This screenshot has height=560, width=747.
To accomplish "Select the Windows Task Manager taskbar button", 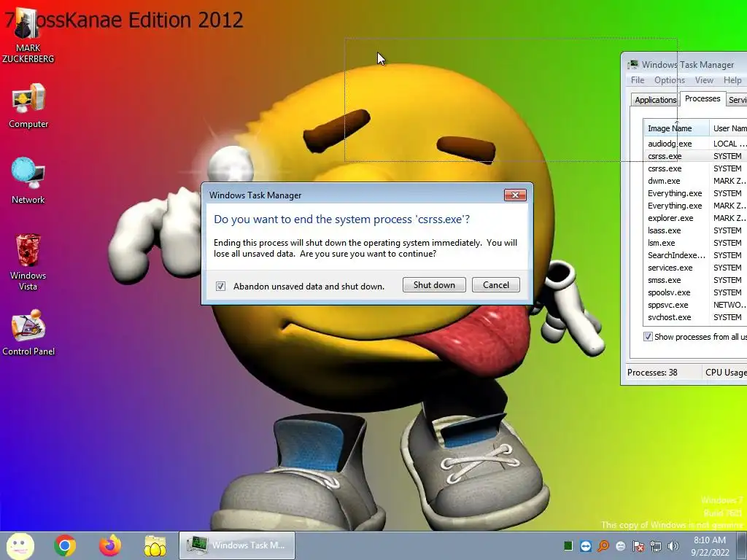I will click(x=237, y=545).
